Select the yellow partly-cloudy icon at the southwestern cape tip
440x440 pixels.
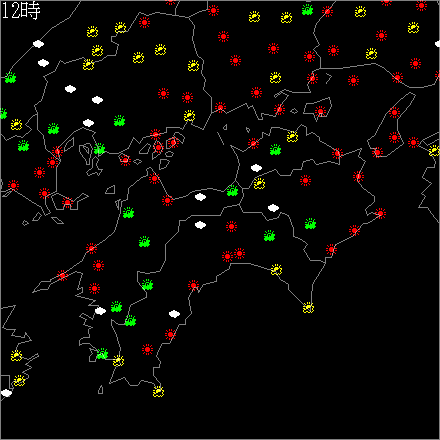pyautogui.click(x=158, y=391)
